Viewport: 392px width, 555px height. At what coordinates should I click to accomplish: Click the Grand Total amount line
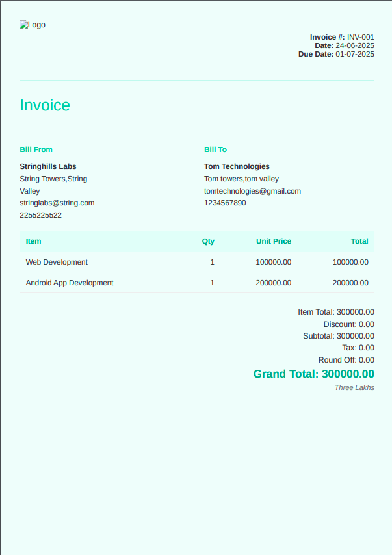click(x=313, y=374)
